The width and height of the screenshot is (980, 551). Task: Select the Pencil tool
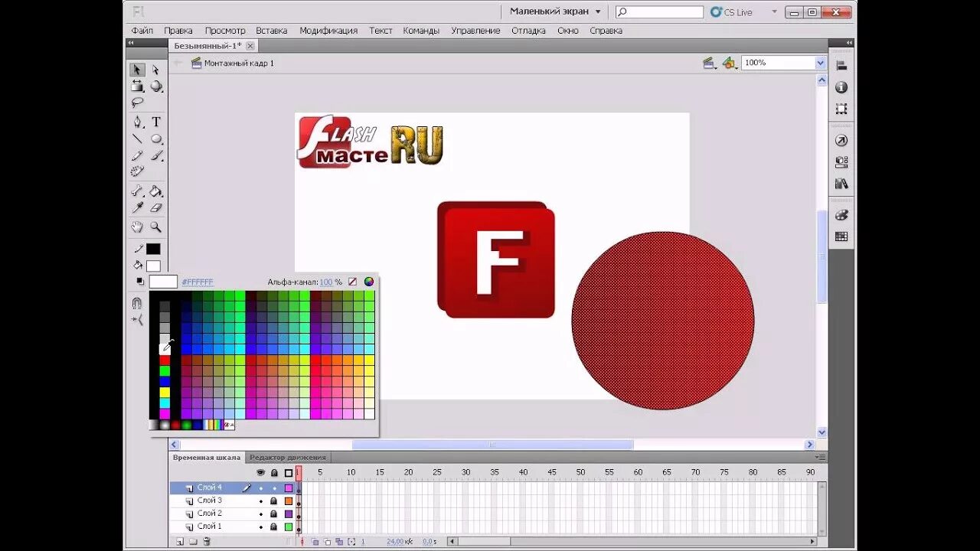(x=137, y=155)
